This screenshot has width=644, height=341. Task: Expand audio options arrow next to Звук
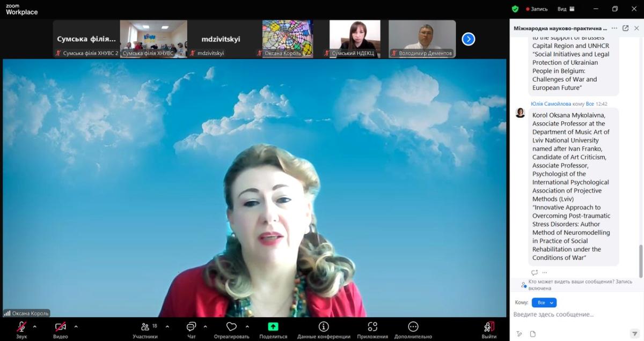[x=35, y=327]
